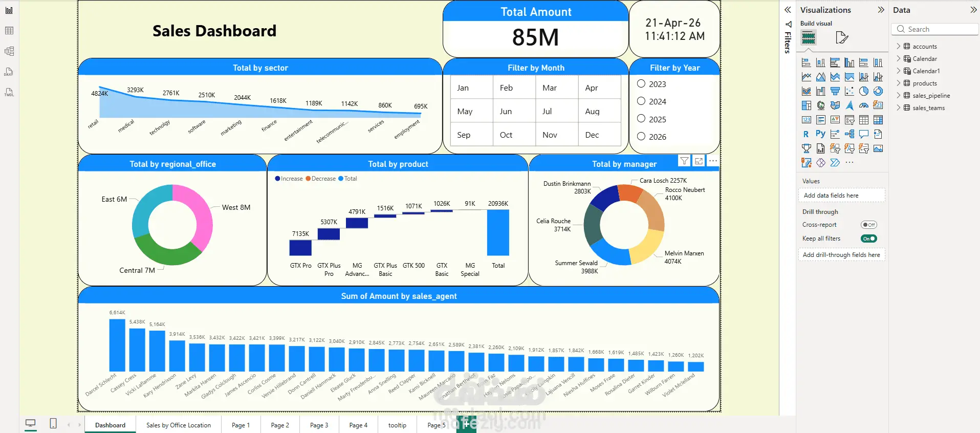Select the Map globe visual
980x433 pixels.
[820, 105]
